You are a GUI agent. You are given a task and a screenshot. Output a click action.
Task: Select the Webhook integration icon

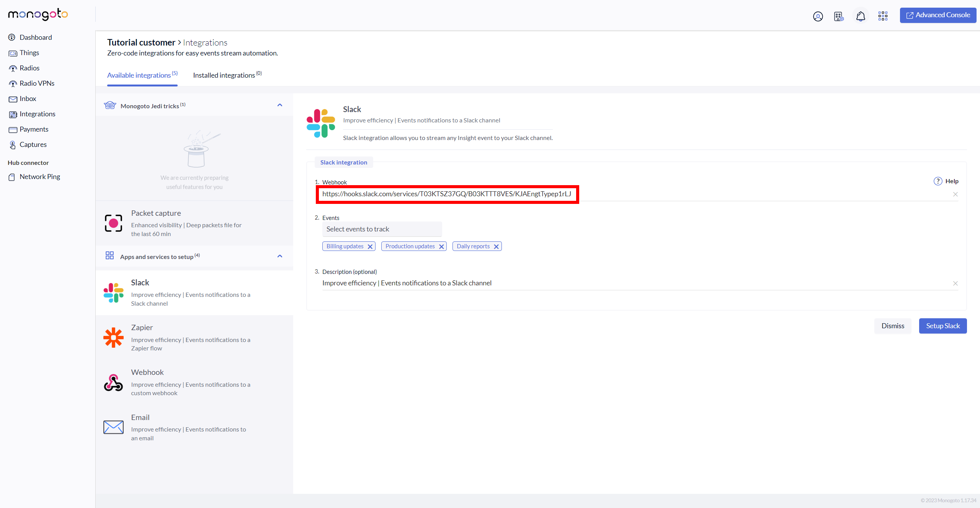[113, 383]
